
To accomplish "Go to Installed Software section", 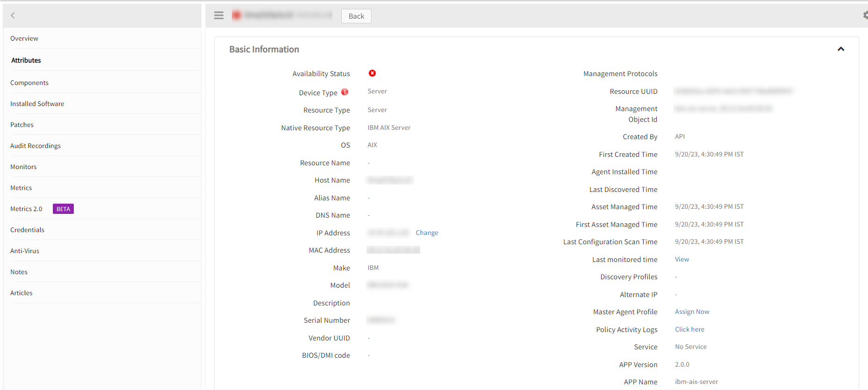I will (x=37, y=104).
